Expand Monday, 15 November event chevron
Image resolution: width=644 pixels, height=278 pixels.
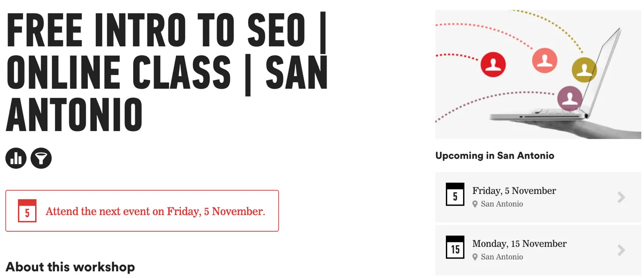(x=621, y=251)
